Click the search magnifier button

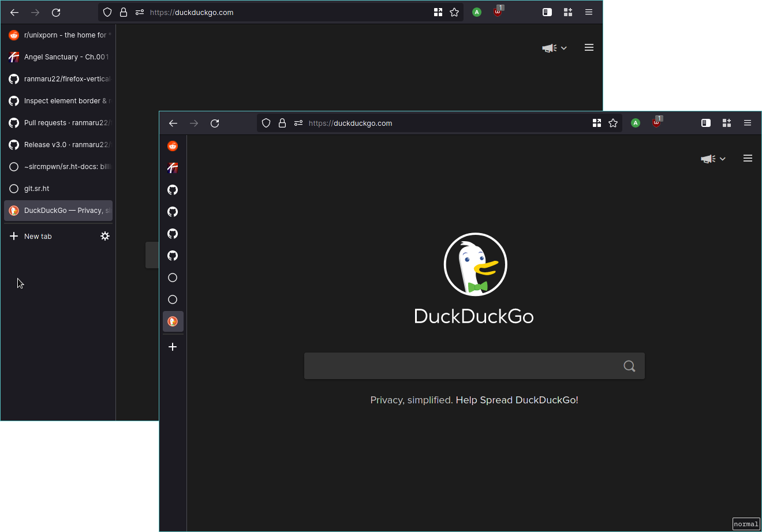(630, 366)
